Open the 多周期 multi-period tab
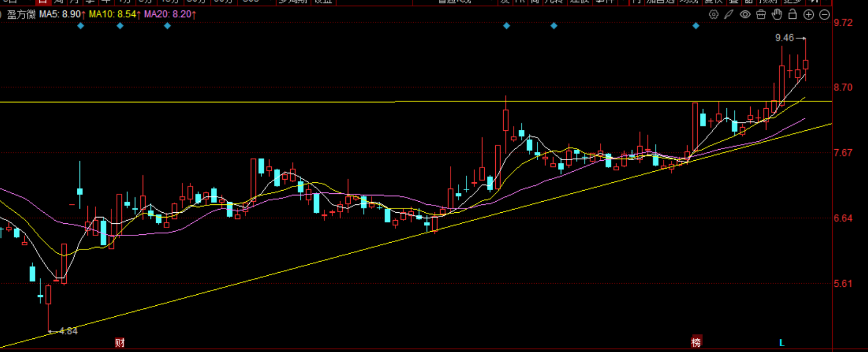This screenshot has height=352, width=868. 293,2
